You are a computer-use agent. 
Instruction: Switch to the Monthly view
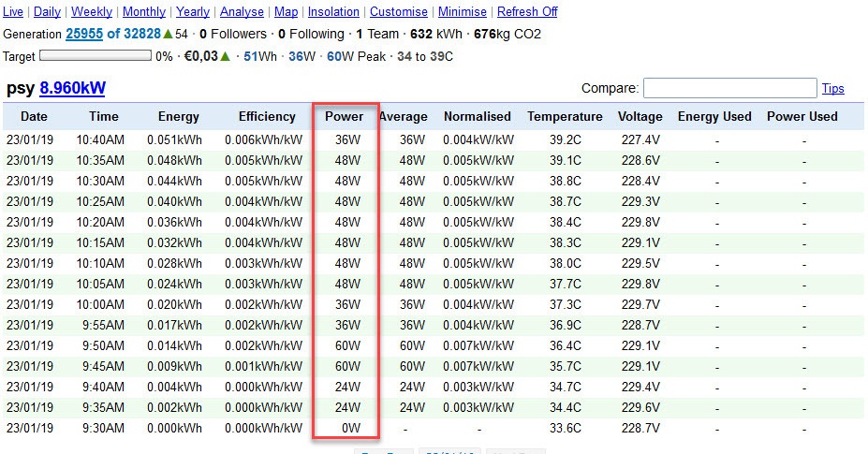pyautogui.click(x=144, y=11)
